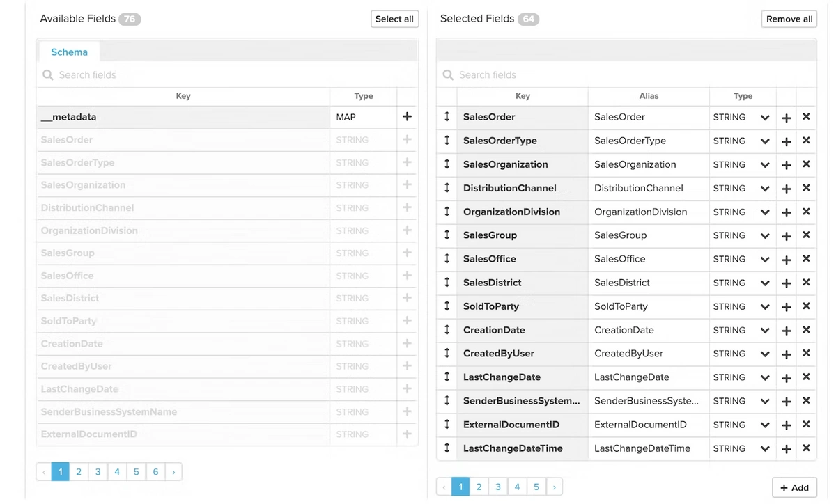836x504 pixels.
Task: Open type dropdown for SalesOrganization
Action: tap(765, 165)
